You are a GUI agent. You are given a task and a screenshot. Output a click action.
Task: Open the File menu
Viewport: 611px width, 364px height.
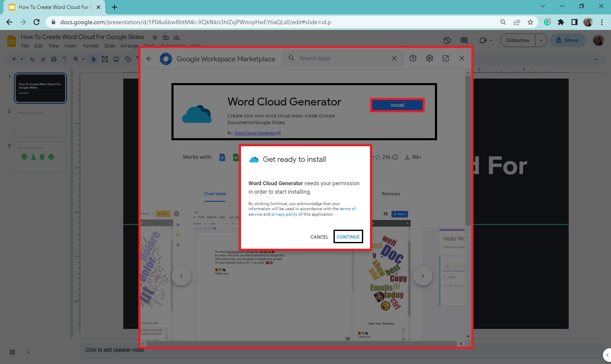[25, 46]
